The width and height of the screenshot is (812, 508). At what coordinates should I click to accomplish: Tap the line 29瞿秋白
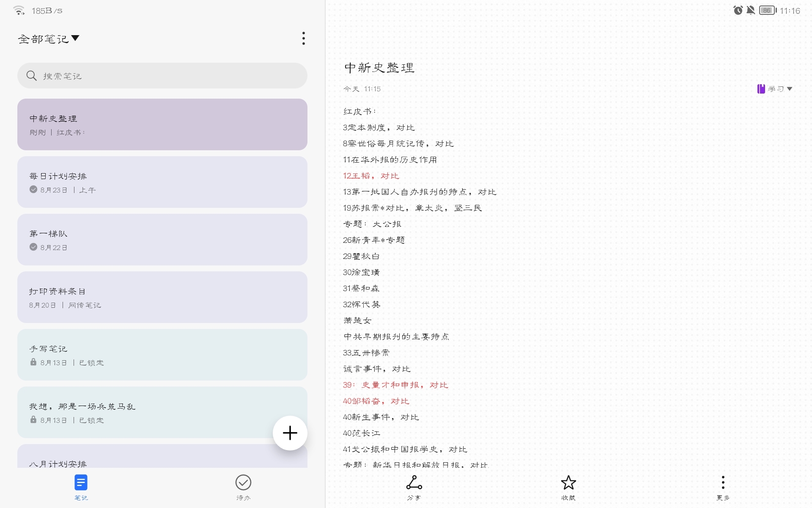pyautogui.click(x=361, y=256)
